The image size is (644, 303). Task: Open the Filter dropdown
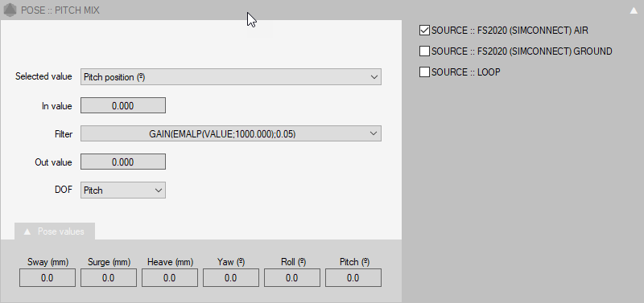[x=231, y=133]
